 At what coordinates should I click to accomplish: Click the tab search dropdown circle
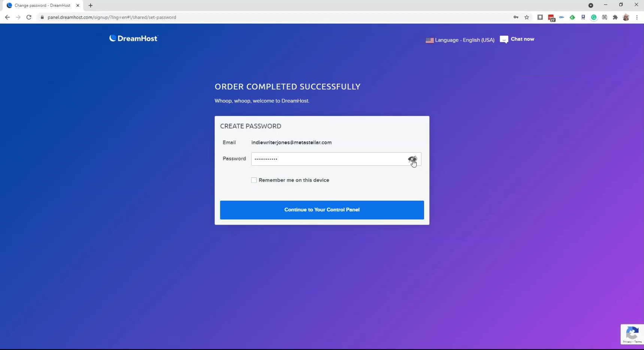tap(591, 5)
